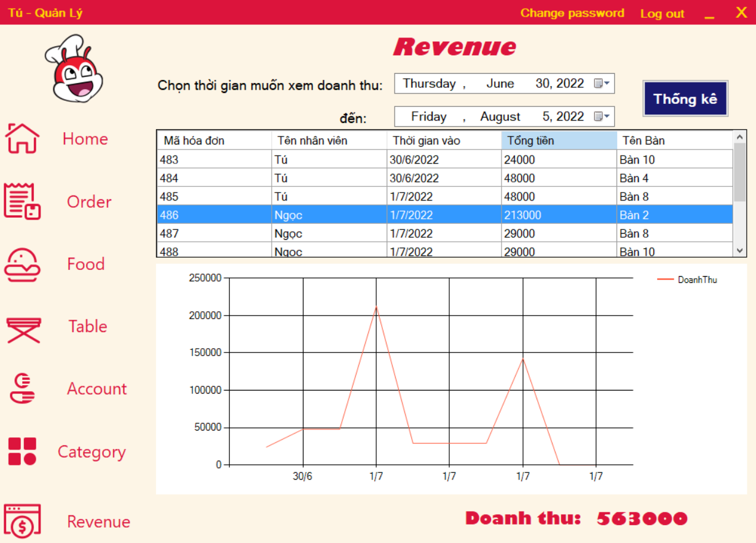Open the 'đến' end date calendar picker
Viewport: 756px width, 543px height.
[597, 116]
